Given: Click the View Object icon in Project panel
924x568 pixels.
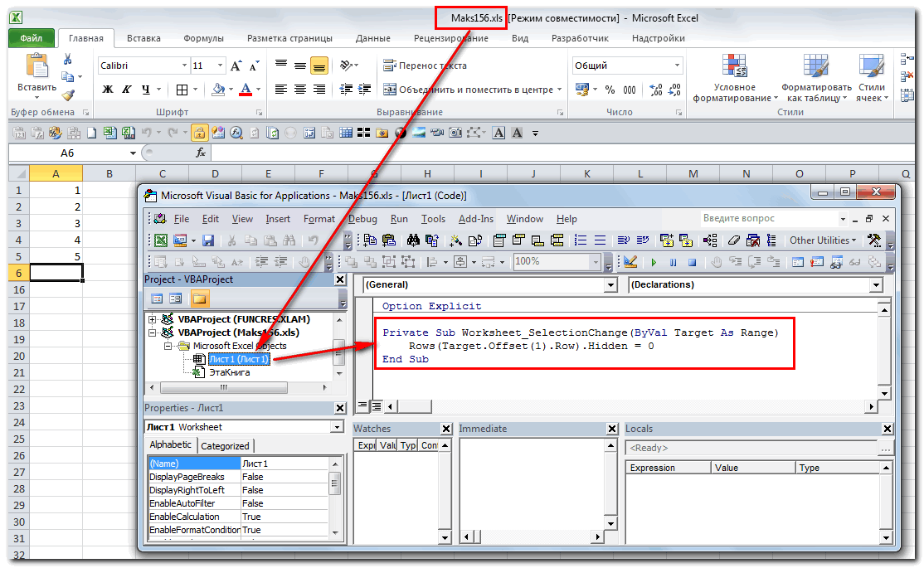Looking at the screenshot, I should tap(176, 299).
